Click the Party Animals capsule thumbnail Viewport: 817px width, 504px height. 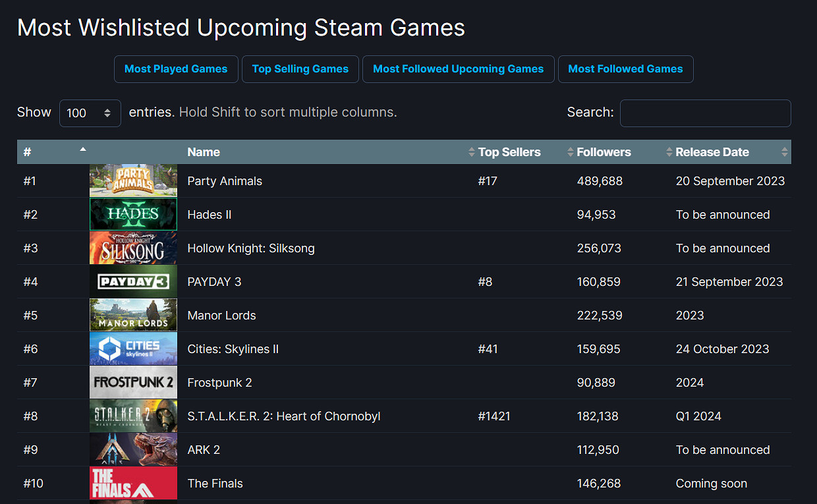click(x=133, y=181)
